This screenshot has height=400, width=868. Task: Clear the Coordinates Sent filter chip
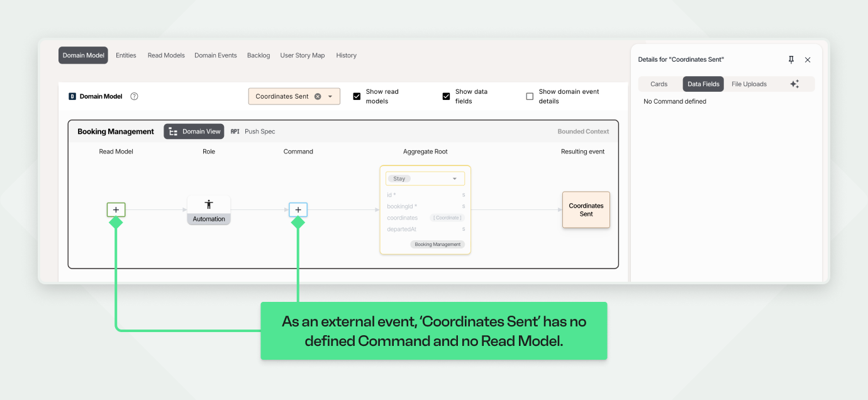point(318,96)
